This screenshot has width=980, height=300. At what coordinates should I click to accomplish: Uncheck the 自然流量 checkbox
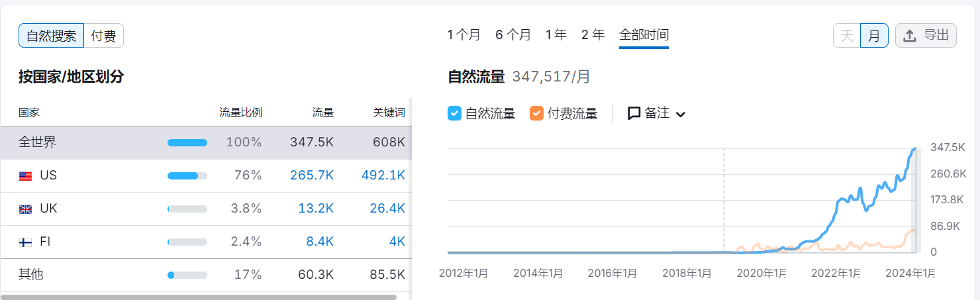tap(454, 113)
